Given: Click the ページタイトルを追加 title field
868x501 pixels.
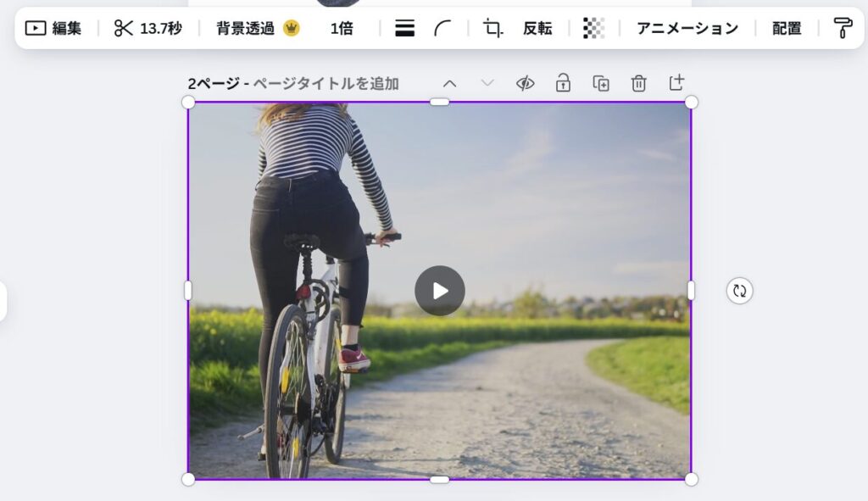Looking at the screenshot, I should (325, 83).
